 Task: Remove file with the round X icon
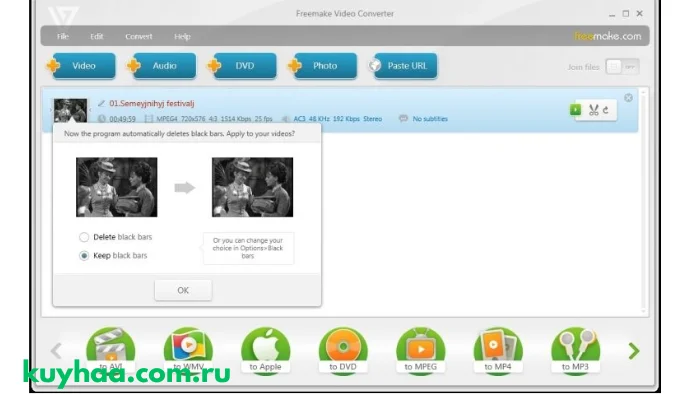point(628,98)
